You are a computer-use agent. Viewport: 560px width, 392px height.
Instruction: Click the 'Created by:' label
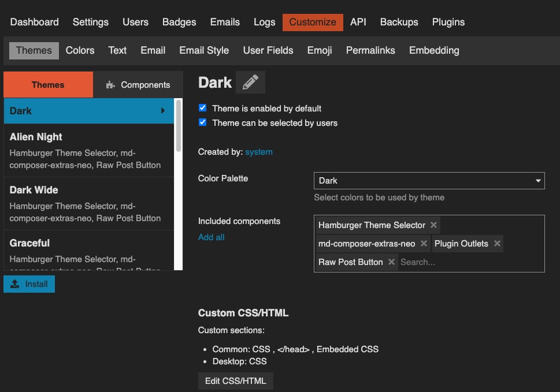[220, 152]
